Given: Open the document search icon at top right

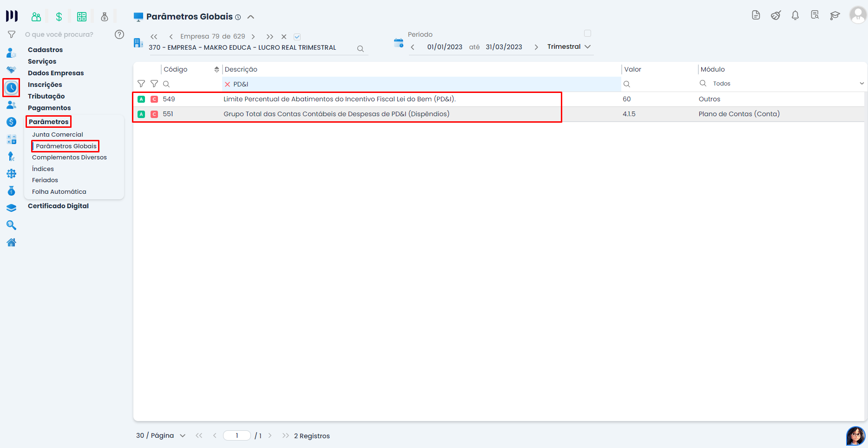Looking at the screenshot, I should point(815,15).
